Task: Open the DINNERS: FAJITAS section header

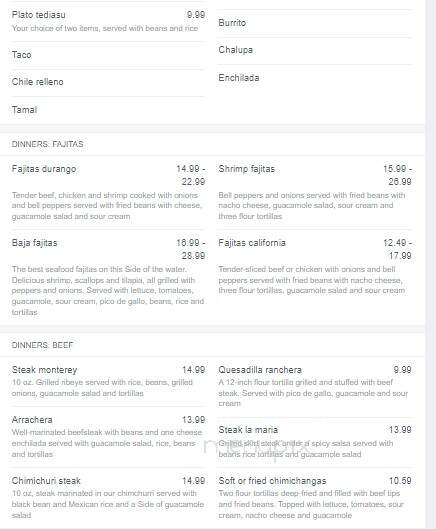Action: click(x=48, y=144)
